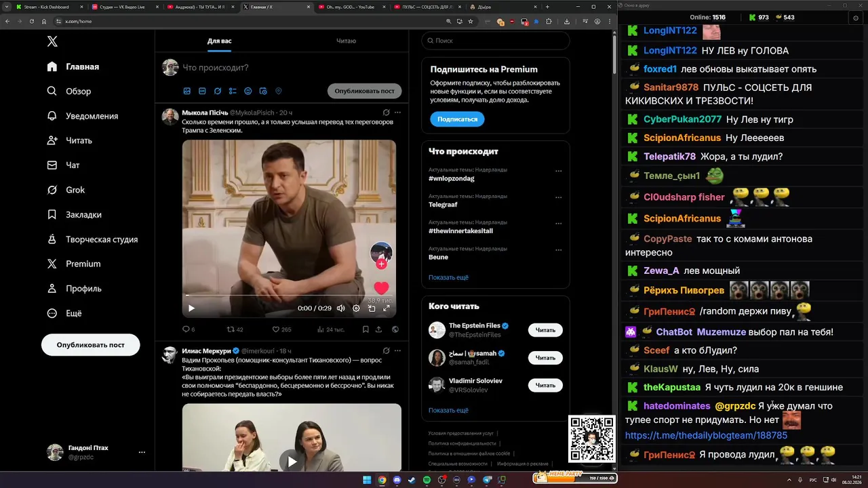Go to Главная in the sidebar
The width and height of the screenshot is (868, 488).
click(x=73, y=66)
